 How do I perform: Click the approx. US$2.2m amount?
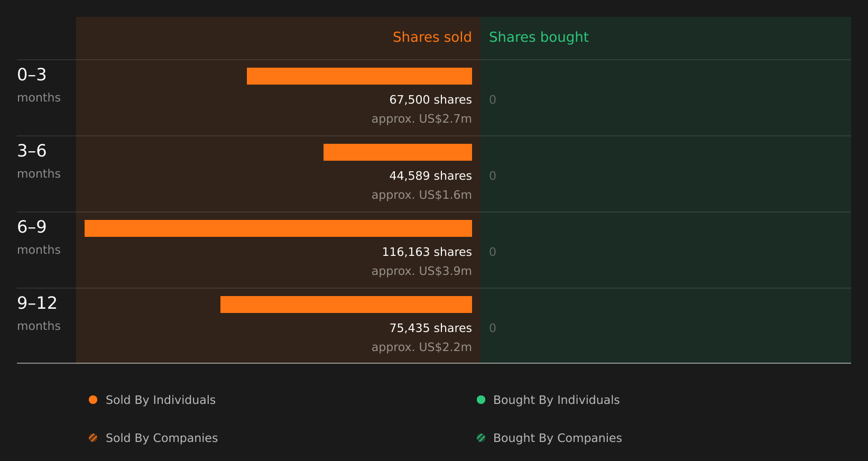click(x=422, y=347)
